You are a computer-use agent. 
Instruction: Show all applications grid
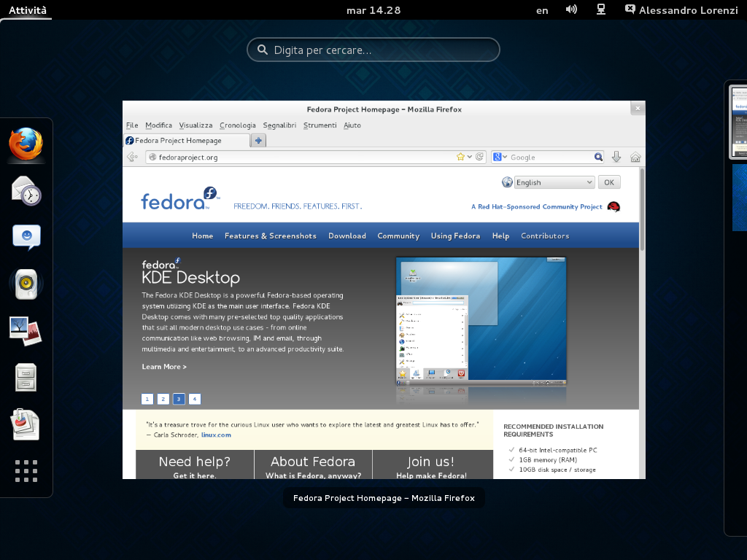click(x=26, y=470)
